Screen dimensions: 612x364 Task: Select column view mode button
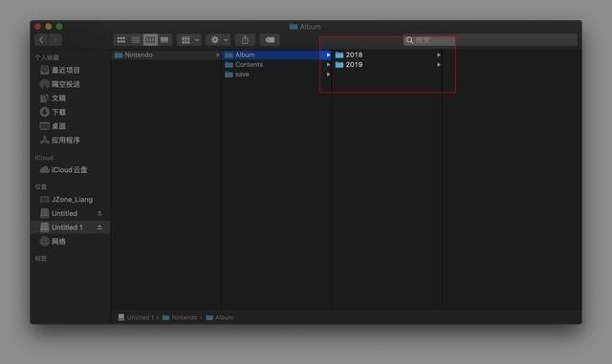[x=150, y=40]
